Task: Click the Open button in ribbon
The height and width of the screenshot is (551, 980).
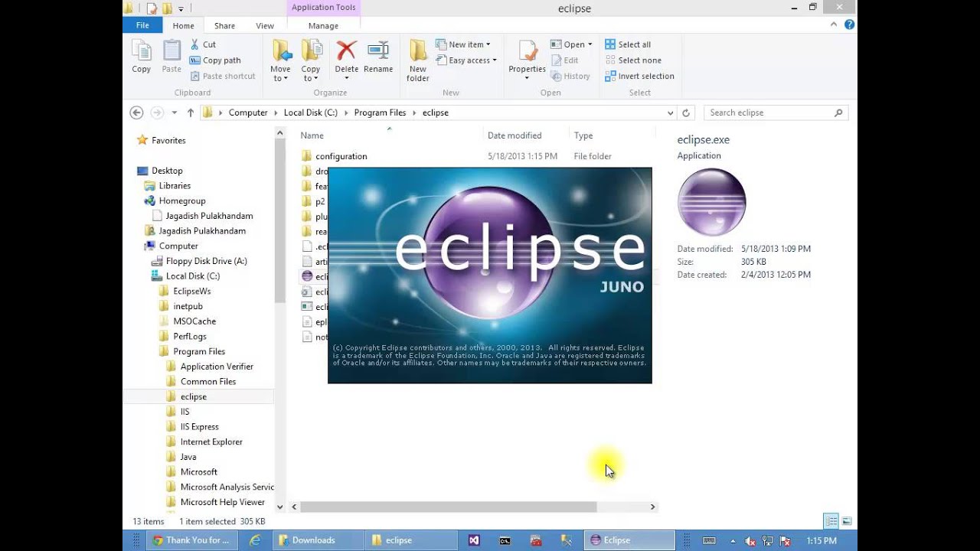Action: pos(571,44)
